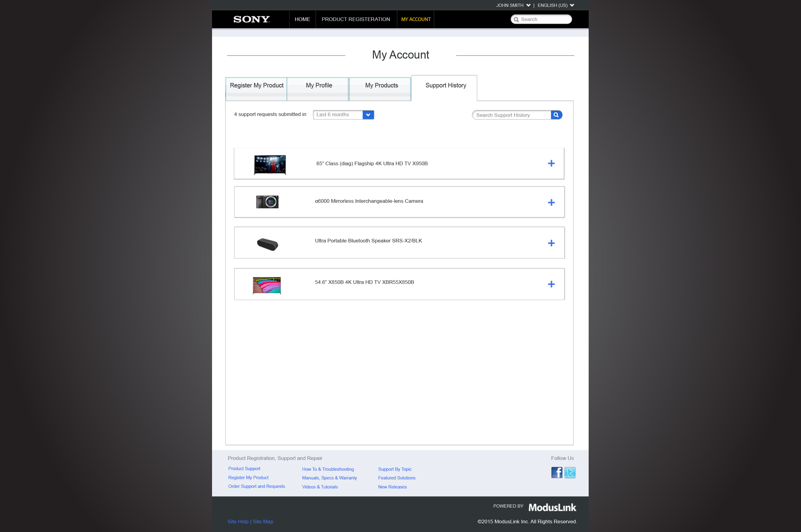Open Videos & Tutorials link
Screen dimensions: 801x532
tap(320, 487)
